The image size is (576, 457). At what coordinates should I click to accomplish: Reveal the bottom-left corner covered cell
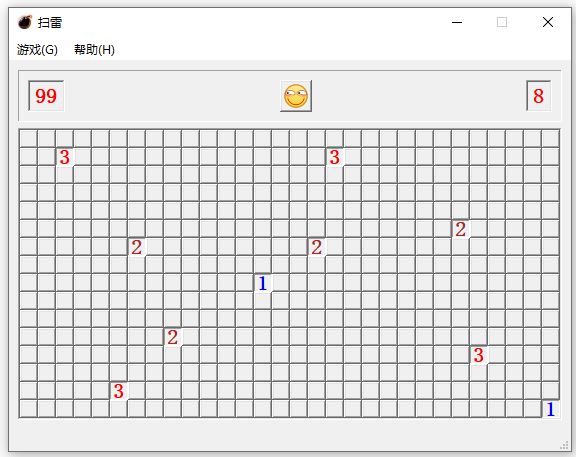[28, 409]
